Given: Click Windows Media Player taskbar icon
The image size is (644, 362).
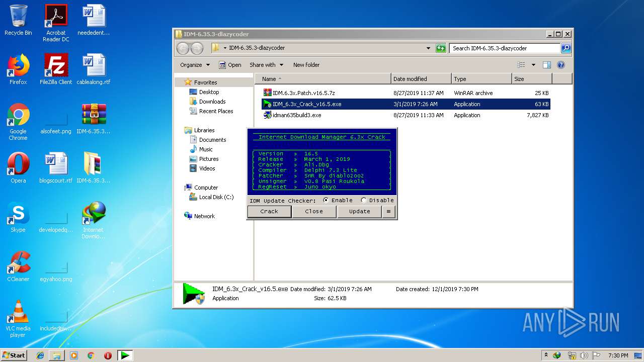Looking at the screenshot, I should point(74,355).
